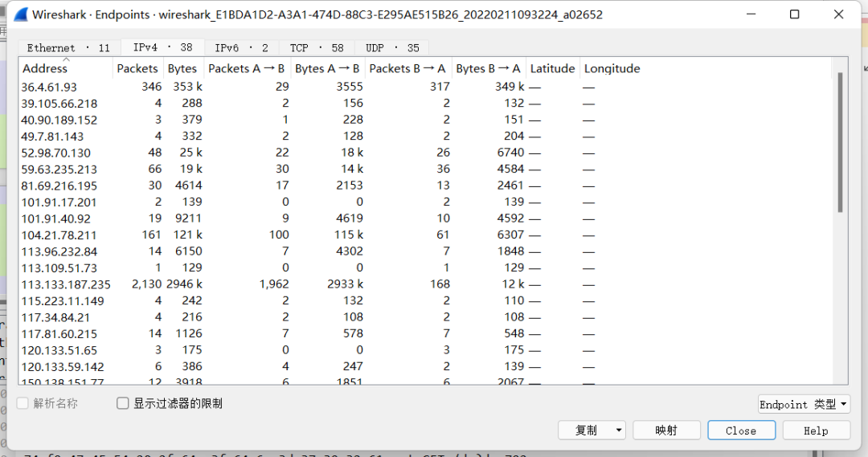Sort by Bytes A → B header
The width and height of the screenshot is (868, 457).
[327, 68]
